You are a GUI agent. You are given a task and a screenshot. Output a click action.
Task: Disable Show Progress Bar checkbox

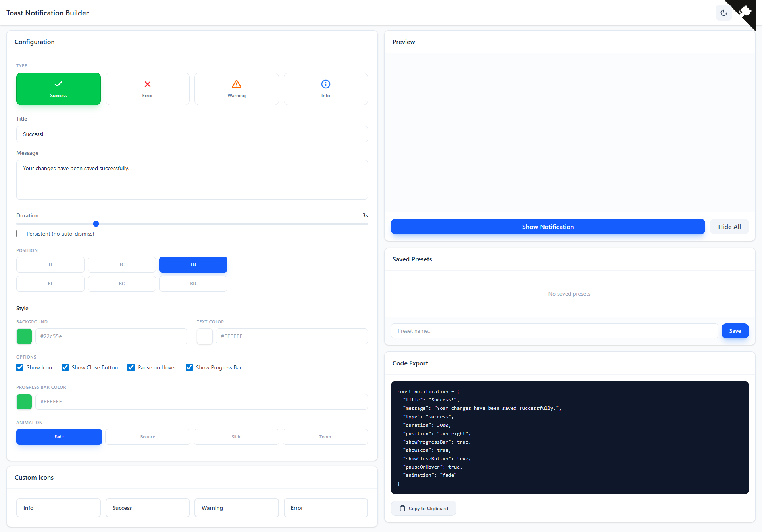189,367
